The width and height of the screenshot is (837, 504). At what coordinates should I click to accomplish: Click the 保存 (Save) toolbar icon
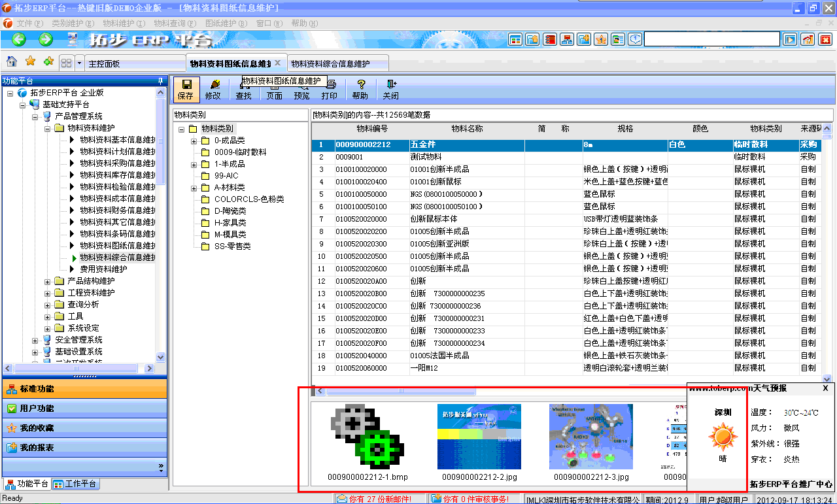click(x=186, y=89)
